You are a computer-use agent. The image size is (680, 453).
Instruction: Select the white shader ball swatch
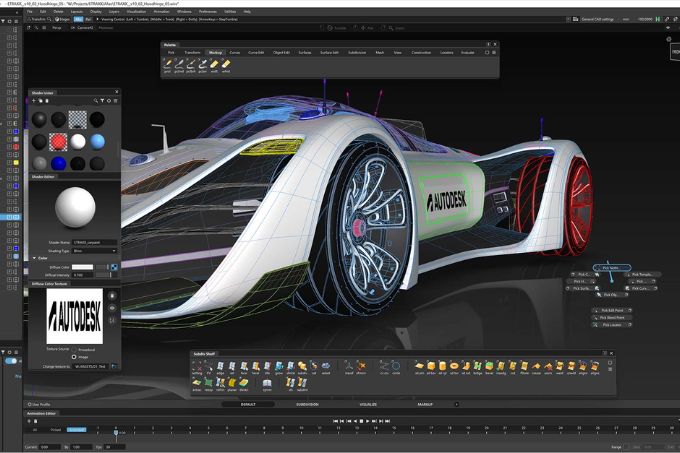tap(78, 141)
